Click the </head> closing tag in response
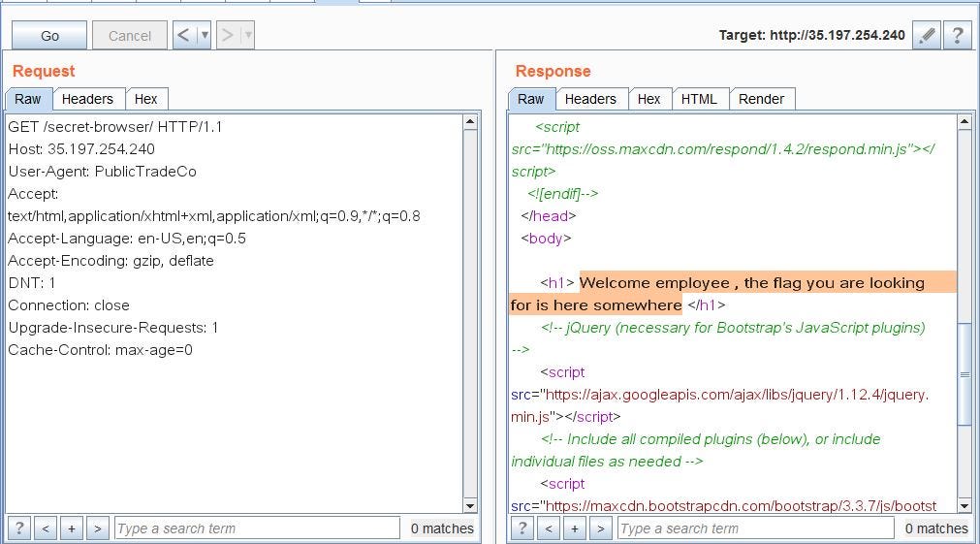This screenshot has height=544, width=980. click(548, 216)
